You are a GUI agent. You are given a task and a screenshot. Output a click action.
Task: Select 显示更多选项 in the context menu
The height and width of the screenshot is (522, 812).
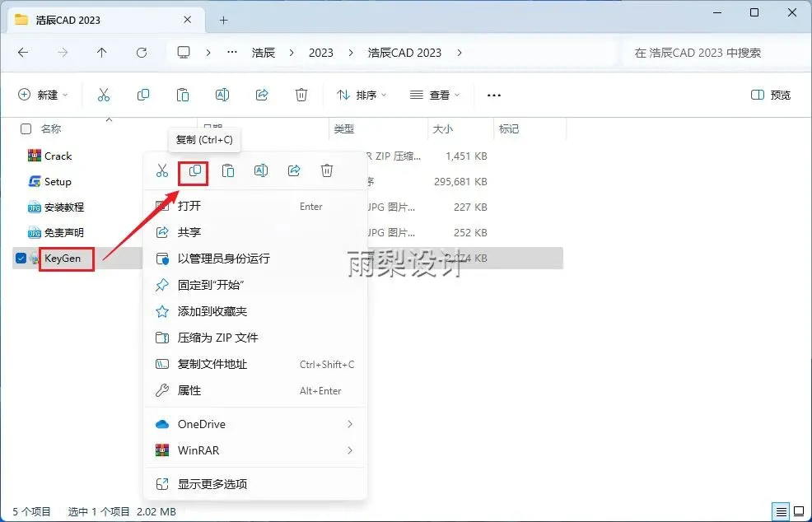[254, 484]
